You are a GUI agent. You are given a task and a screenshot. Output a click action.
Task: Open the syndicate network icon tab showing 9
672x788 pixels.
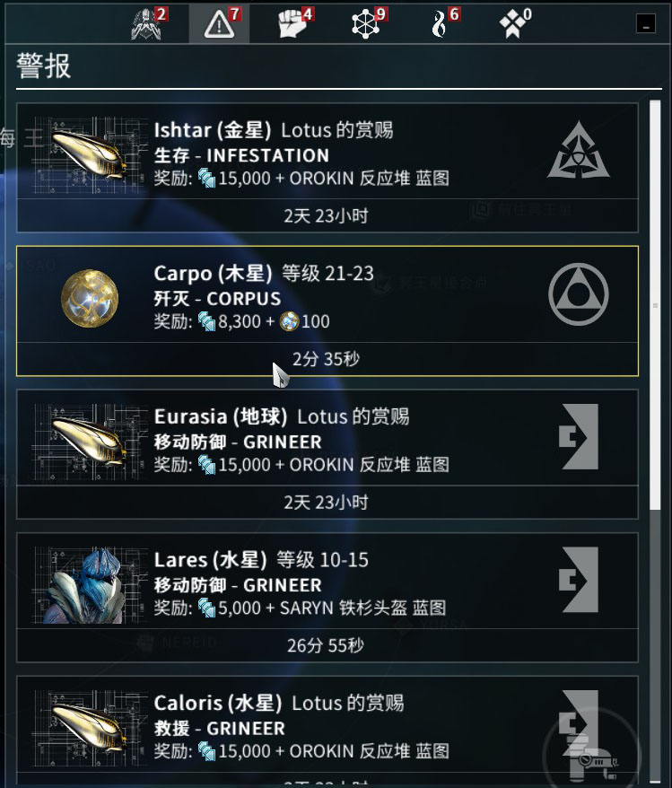click(x=366, y=23)
